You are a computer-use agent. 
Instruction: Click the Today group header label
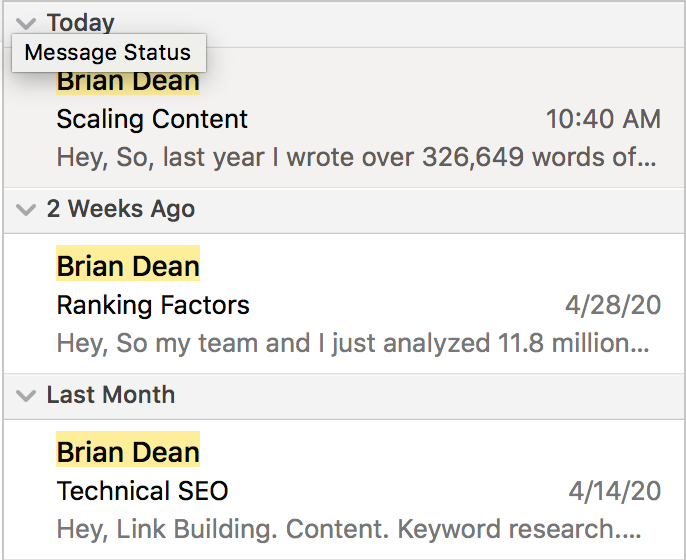[x=81, y=22]
